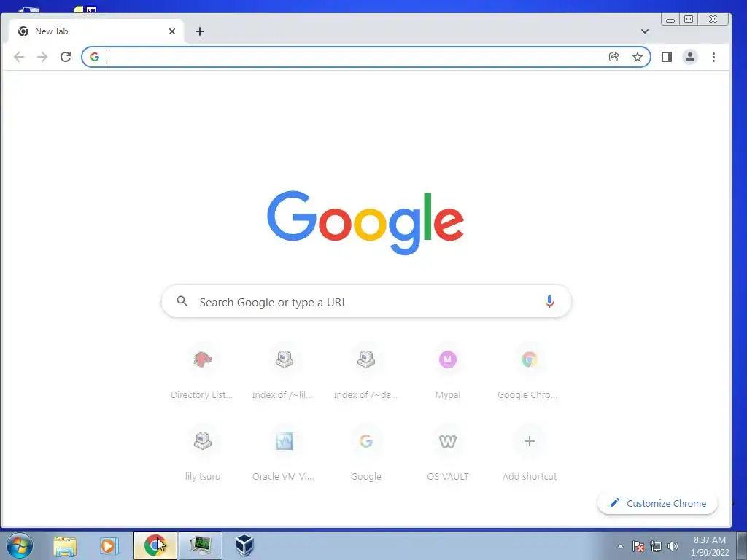The height and width of the screenshot is (560, 747).
Task: Reload the current page
Action: click(66, 57)
